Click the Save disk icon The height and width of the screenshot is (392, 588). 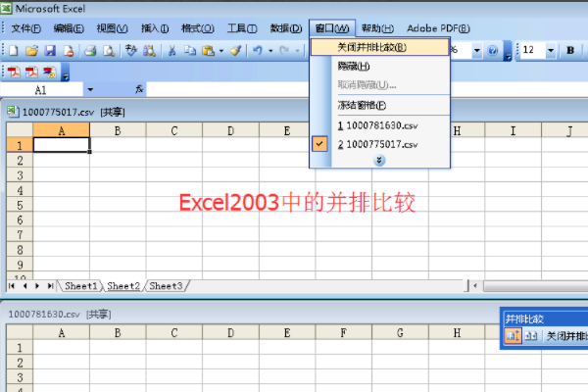50,50
